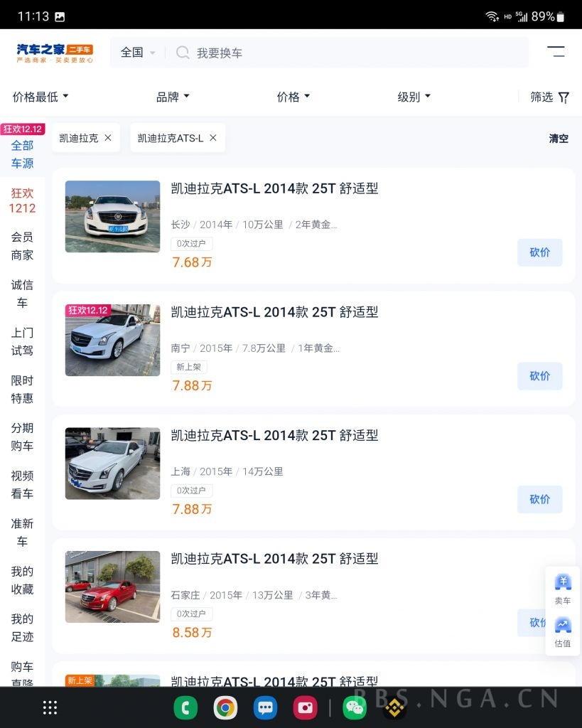Open the 估值 valuation floating icon

[562, 631]
